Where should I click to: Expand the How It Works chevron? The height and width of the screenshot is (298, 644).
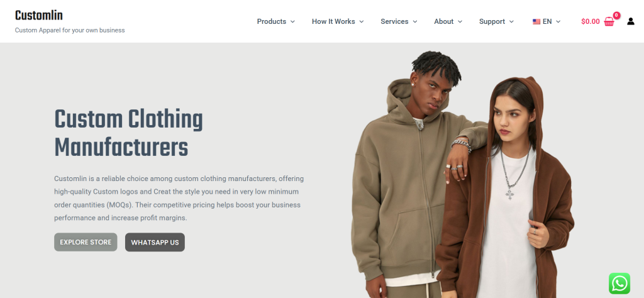362,22
